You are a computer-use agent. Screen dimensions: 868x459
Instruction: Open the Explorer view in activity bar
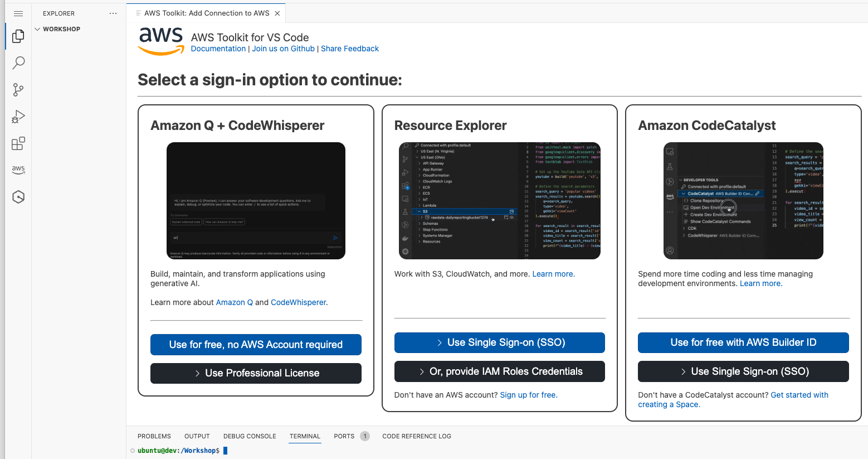pyautogui.click(x=18, y=36)
